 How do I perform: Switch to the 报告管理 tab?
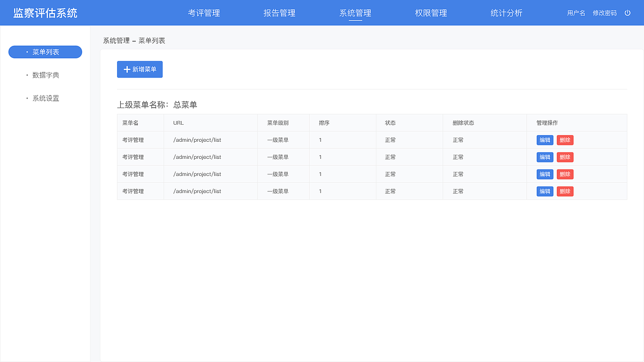(x=279, y=13)
